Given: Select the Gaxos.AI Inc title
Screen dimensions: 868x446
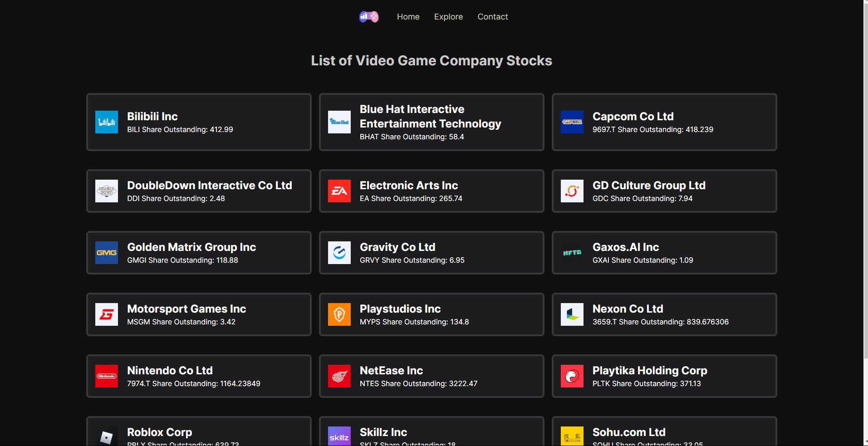Looking at the screenshot, I should coord(626,247).
